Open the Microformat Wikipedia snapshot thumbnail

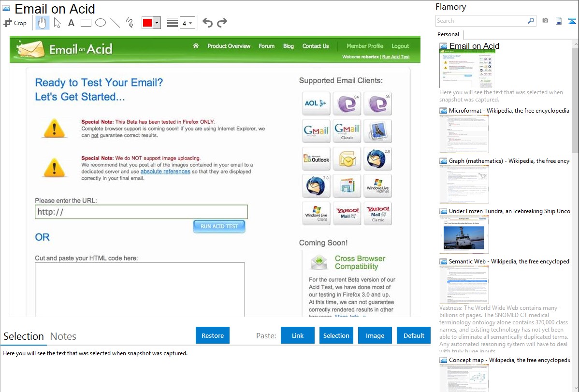[x=464, y=134]
